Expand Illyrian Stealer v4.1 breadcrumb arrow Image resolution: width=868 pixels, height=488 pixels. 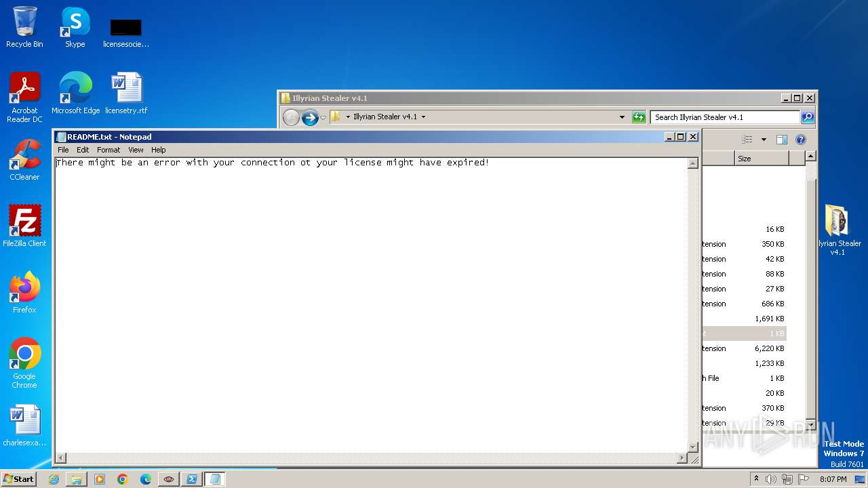(423, 117)
